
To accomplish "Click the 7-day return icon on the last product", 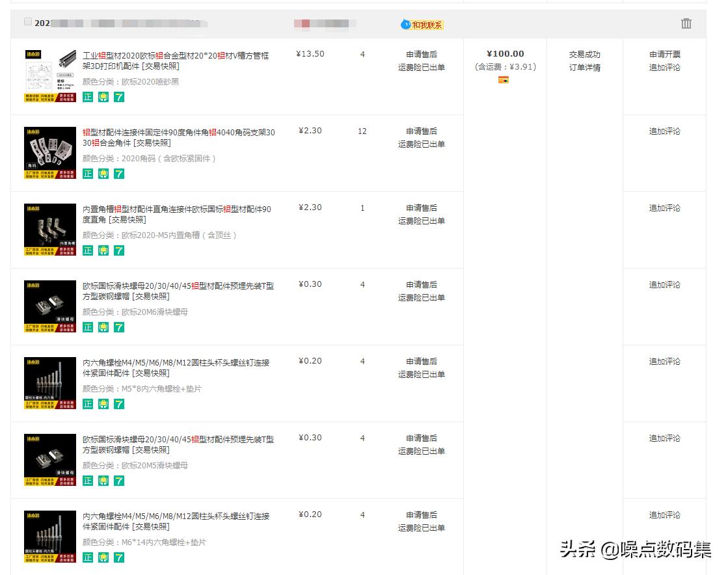I will tap(118, 557).
